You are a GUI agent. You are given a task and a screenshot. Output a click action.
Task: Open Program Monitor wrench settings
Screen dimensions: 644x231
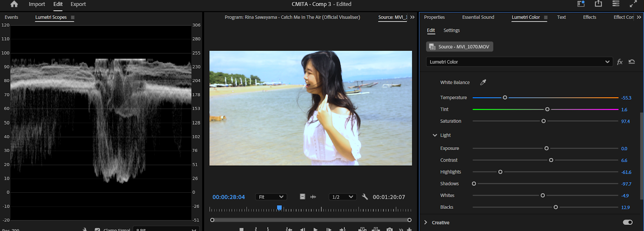(x=365, y=197)
